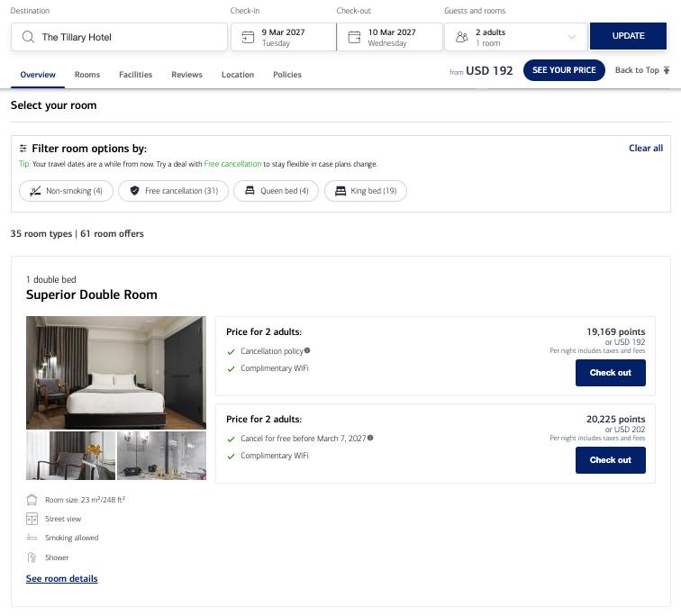Open the armchair thumbnail photo
The width and height of the screenshot is (681, 616).
tap(70, 456)
